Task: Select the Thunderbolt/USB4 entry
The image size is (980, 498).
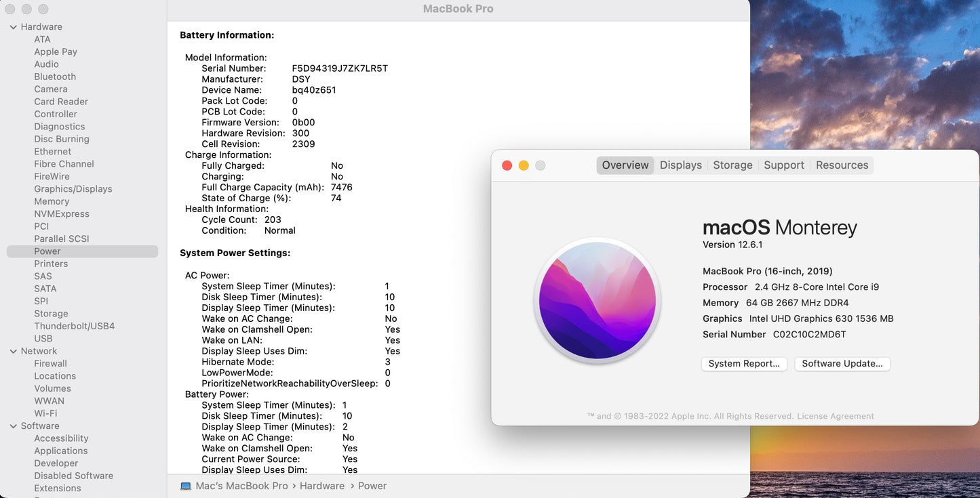Action: coord(75,325)
